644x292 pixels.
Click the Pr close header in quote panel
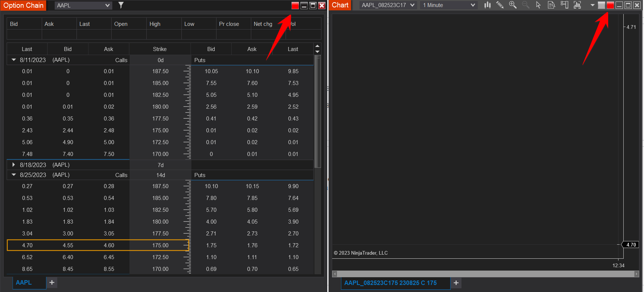(x=229, y=24)
